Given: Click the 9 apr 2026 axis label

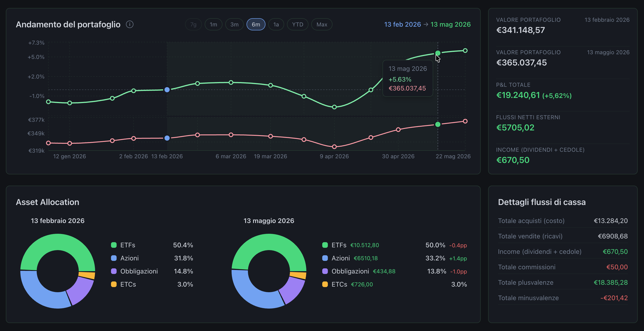Looking at the screenshot, I should (334, 156).
